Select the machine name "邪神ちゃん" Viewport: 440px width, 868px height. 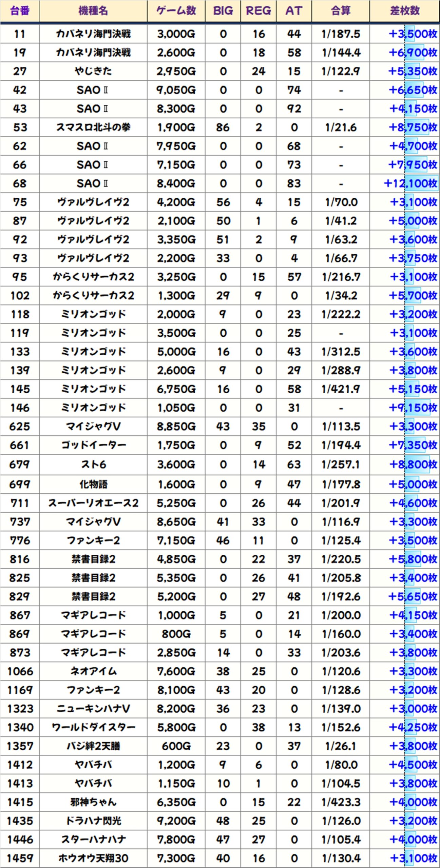pos(93,802)
